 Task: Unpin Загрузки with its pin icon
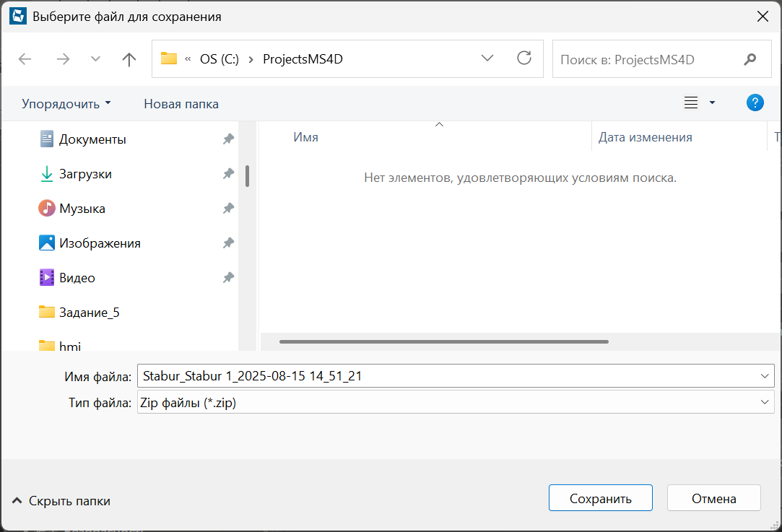point(228,174)
